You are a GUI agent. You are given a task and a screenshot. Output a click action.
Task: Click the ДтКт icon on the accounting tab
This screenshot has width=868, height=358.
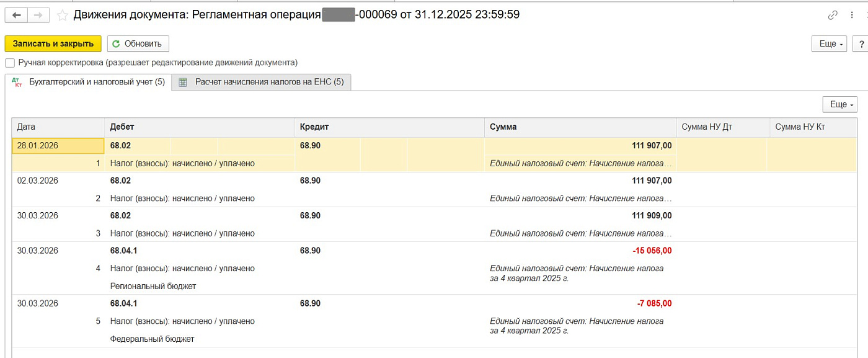pyautogui.click(x=17, y=82)
